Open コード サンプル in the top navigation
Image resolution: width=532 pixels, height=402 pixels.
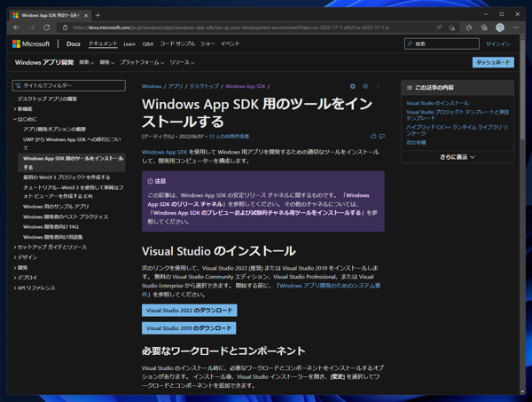point(177,43)
